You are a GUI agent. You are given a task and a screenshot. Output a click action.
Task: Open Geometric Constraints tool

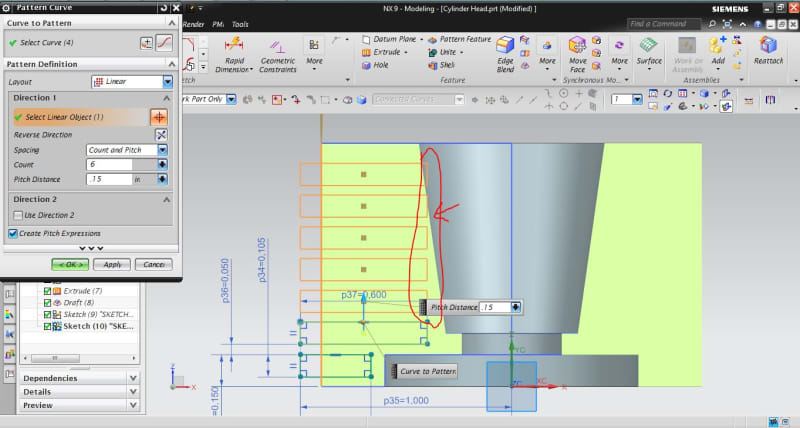(278, 56)
